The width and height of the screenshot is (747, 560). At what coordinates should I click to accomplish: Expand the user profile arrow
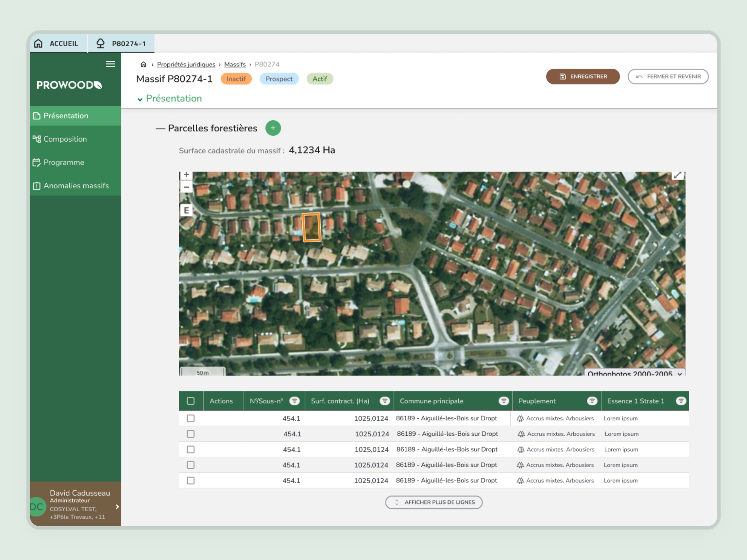coord(117,507)
